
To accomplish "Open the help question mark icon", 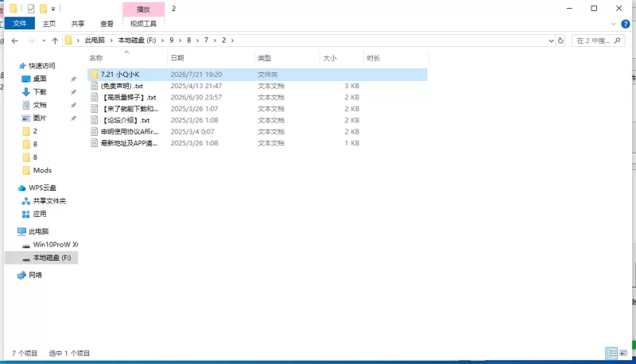I will (625, 24).
